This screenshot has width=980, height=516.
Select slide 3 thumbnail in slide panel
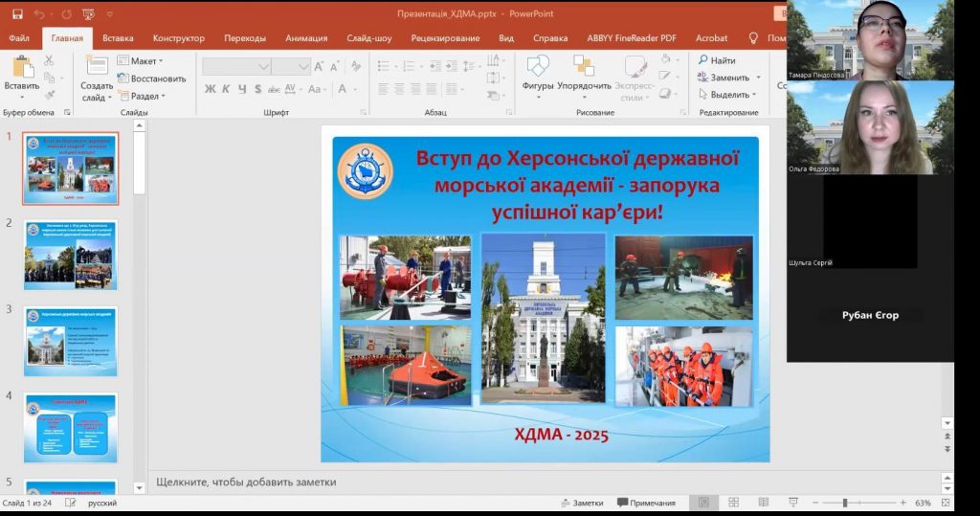tap(71, 341)
